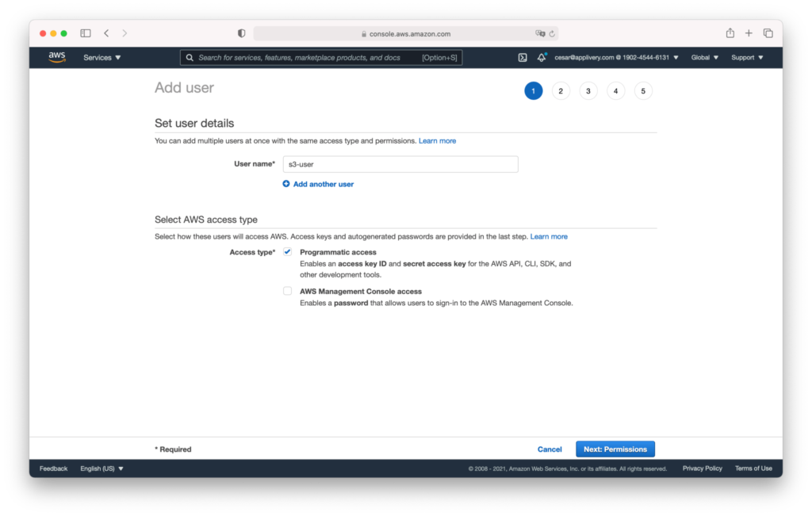Expand the Global region selector

(x=704, y=57)
